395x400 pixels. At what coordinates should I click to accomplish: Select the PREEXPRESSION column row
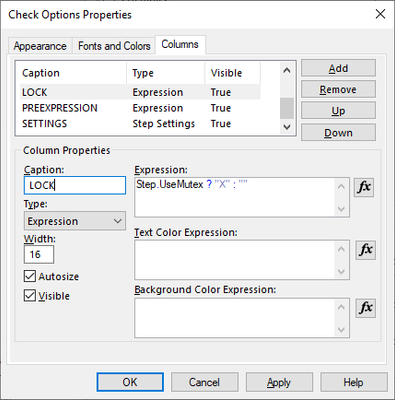coord(140,108)
